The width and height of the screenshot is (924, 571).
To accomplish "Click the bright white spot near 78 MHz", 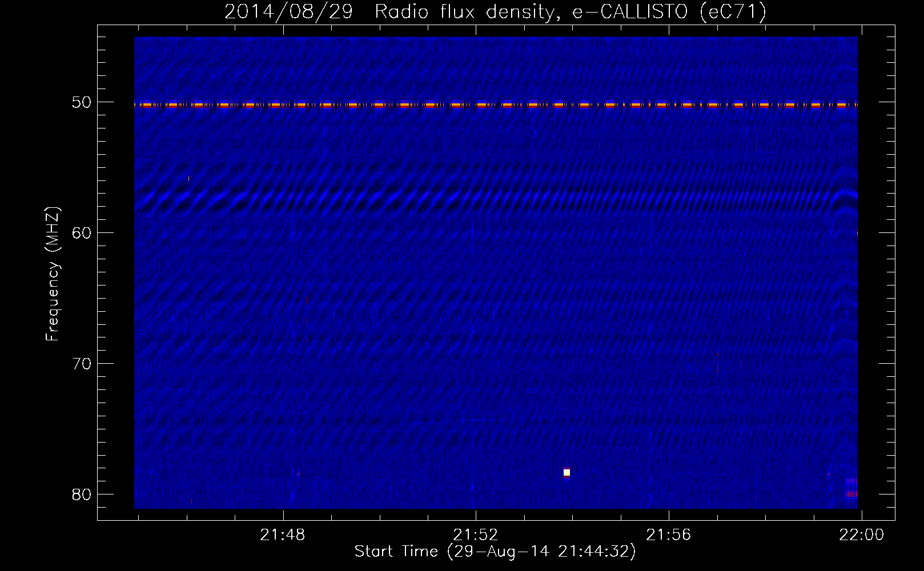I will 567,472.
